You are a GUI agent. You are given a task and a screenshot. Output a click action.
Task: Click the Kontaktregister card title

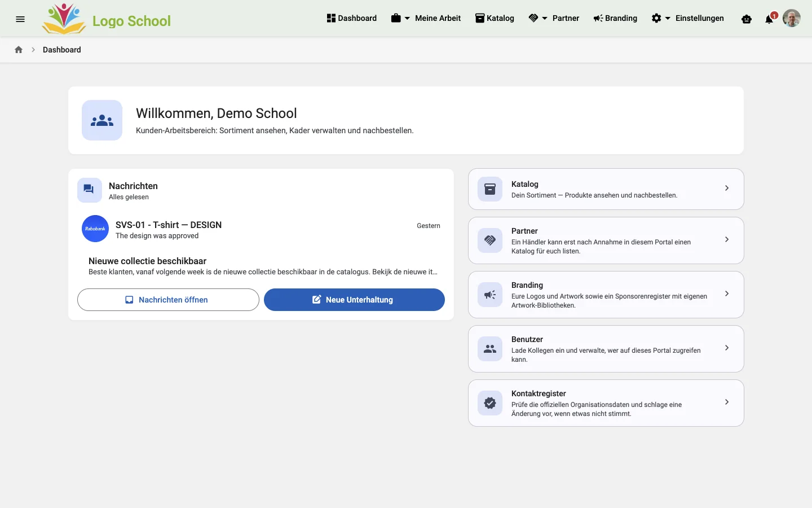pyautogui.click(x=539, y=393)
